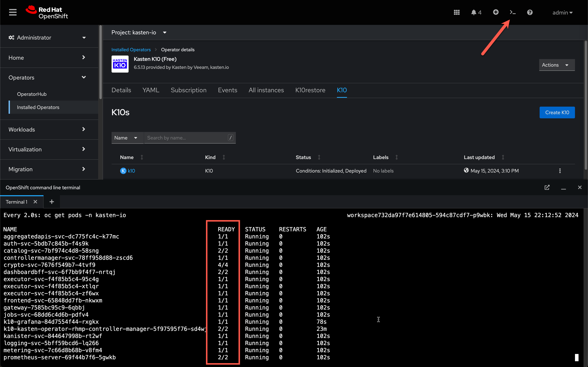Viewport: 588px width, 367px height.
Task: Click the K resource badge icon
Action: coord(123,171)
